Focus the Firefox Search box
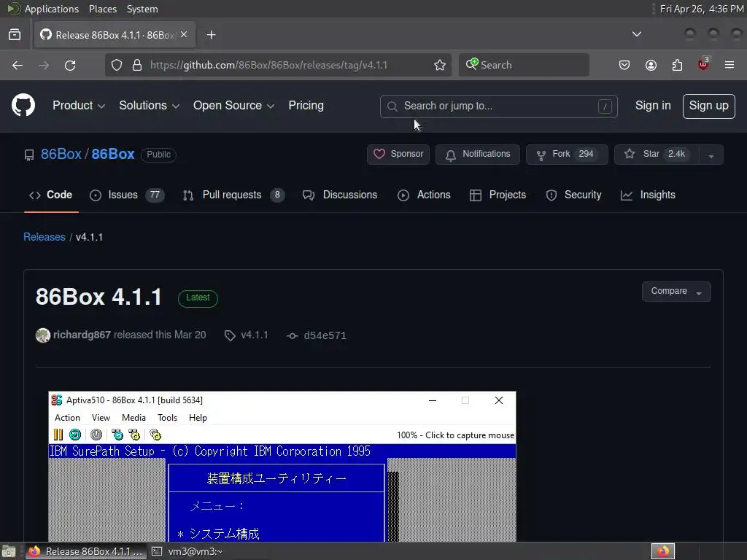Viewport: 747px width, 560px height. pos(524,65)
